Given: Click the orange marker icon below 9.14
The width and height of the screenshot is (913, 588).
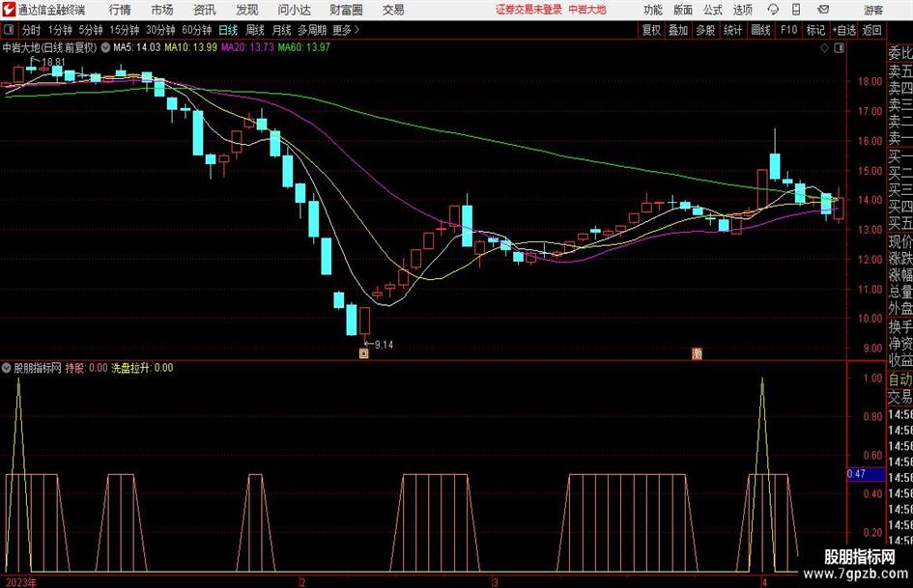Looking at the screenshot, I should (x=364, y=353).
